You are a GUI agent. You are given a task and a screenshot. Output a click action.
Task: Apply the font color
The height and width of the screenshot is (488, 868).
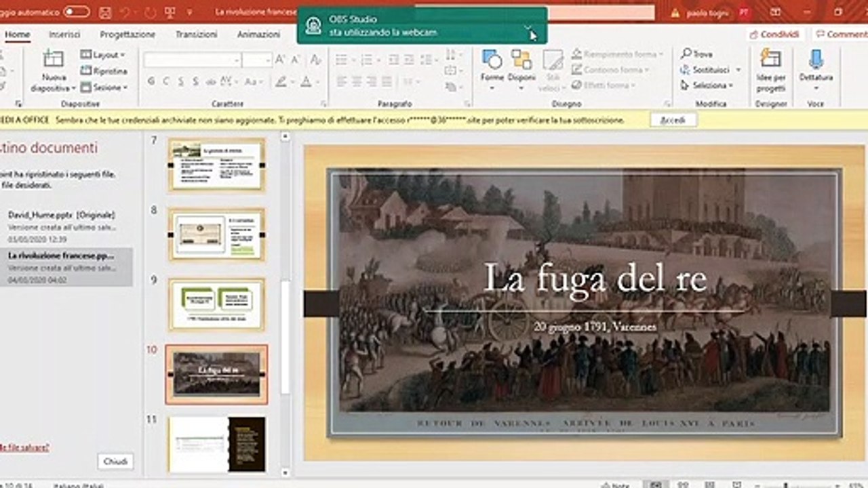306,81
